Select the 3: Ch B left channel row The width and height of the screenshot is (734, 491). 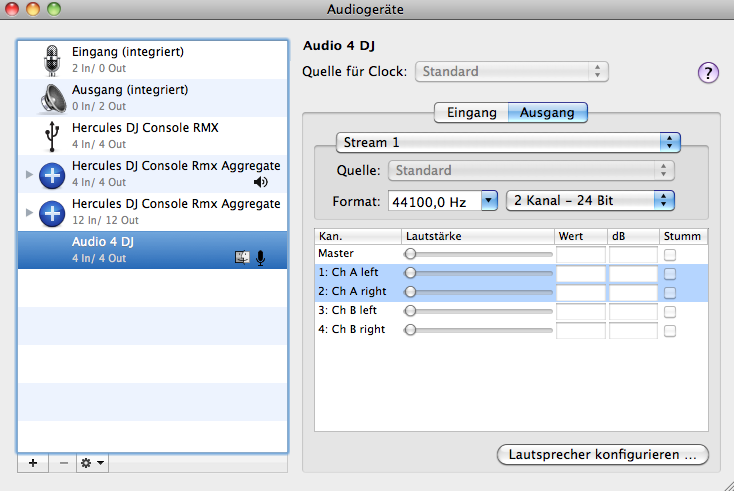pyautogui.click(x=511, y=311)
